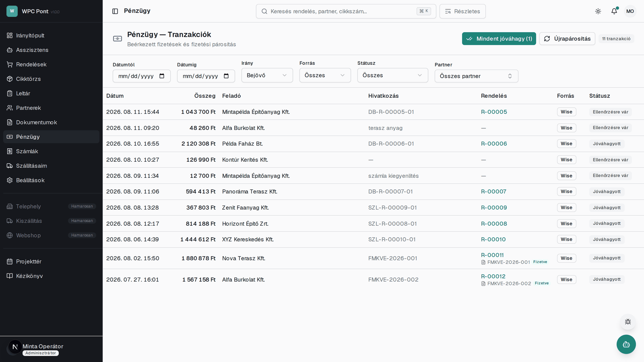644x362 pixels.
Task: Open calendar picker in Dátumig field
Action: pos(226,76)
